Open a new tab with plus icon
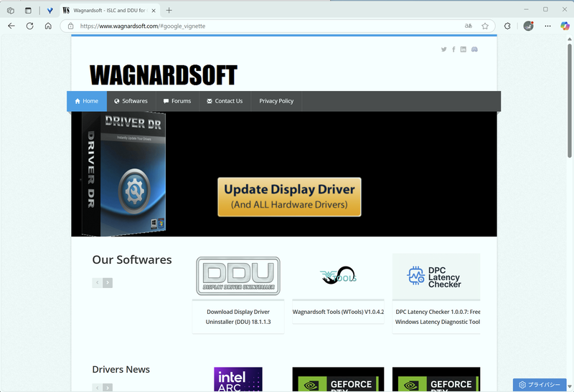 169,11
